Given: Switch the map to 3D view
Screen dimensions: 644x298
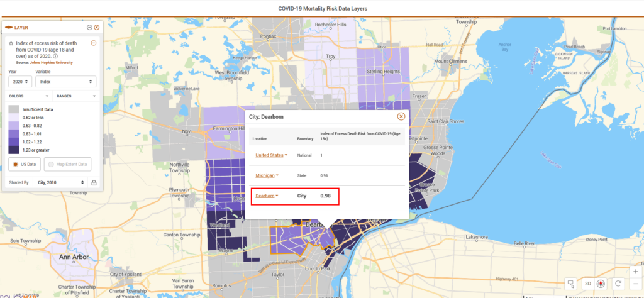Looking at the screenshot, I should [588, 283].
